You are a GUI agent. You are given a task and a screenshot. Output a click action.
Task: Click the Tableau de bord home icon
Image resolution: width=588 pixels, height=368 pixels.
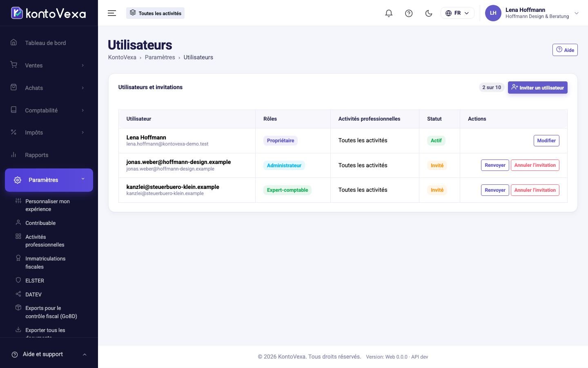[x=13, y=43]
